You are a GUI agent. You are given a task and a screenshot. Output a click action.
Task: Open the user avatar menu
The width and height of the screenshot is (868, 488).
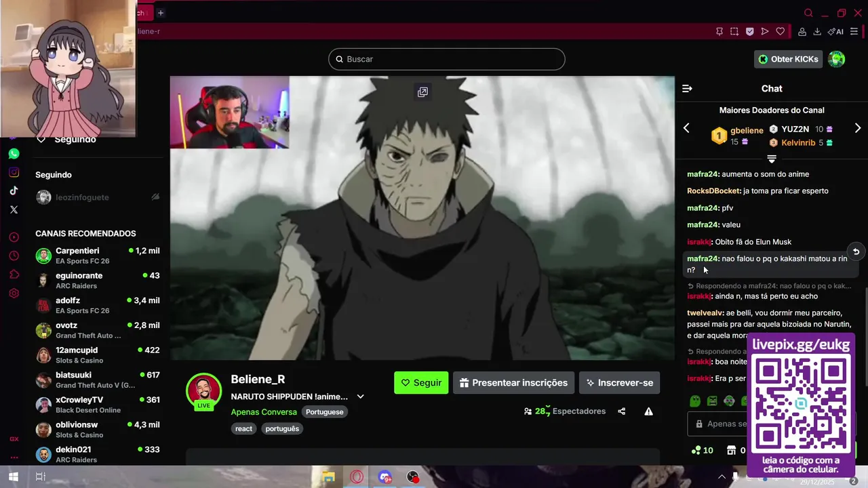coord(837,59)
